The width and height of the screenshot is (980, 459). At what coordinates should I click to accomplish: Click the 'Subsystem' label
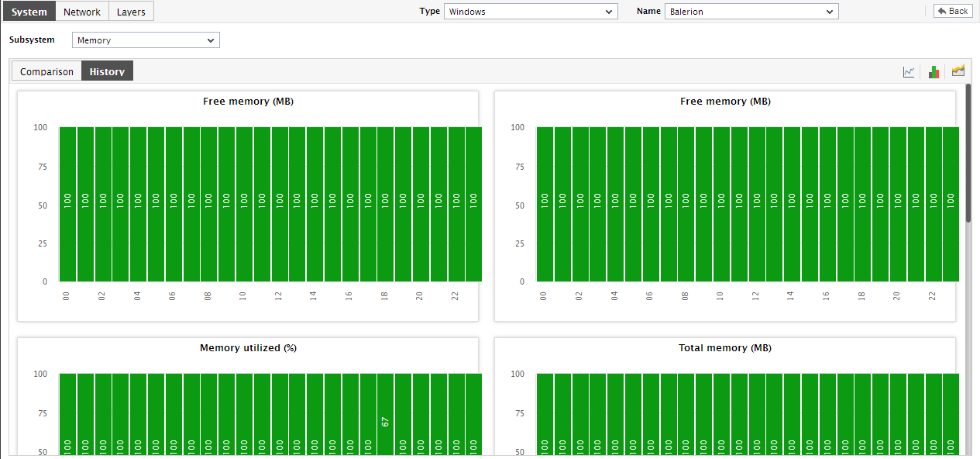(32, 40)
